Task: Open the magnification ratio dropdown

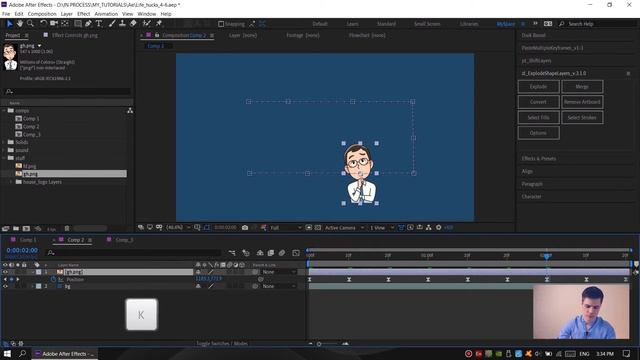Action: 179,227
